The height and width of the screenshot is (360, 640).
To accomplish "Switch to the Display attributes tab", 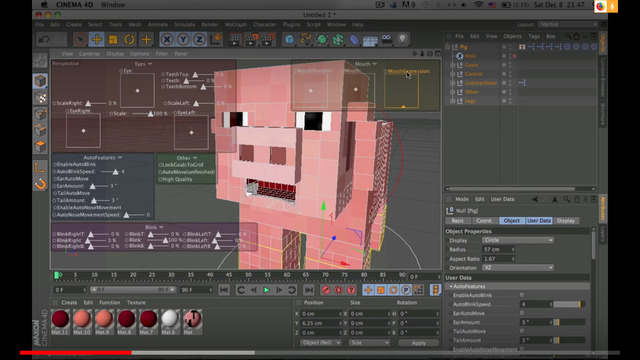I will (566, 220).
